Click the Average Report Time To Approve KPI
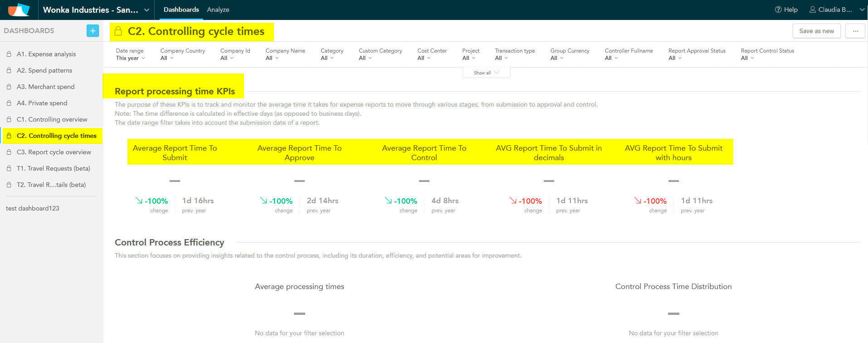Viewport: 868px width, 343px height. [299, 153]
